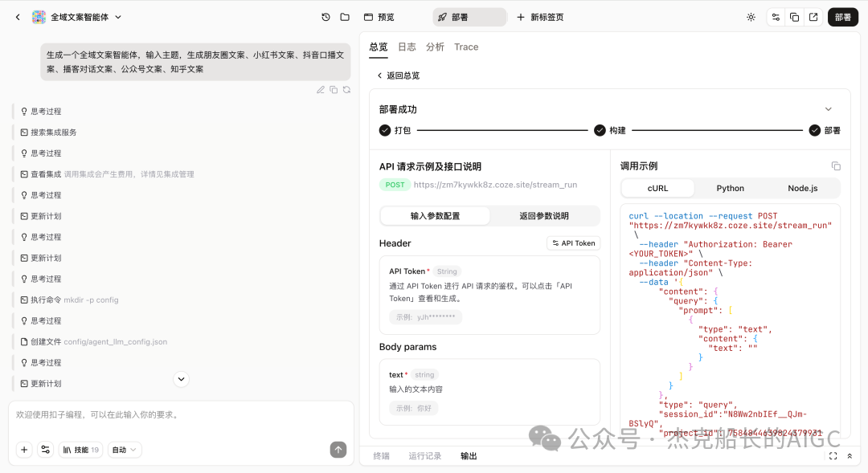Focus the chat requirement input box
This screenshot has width=868, height=473.
[181, 415]
